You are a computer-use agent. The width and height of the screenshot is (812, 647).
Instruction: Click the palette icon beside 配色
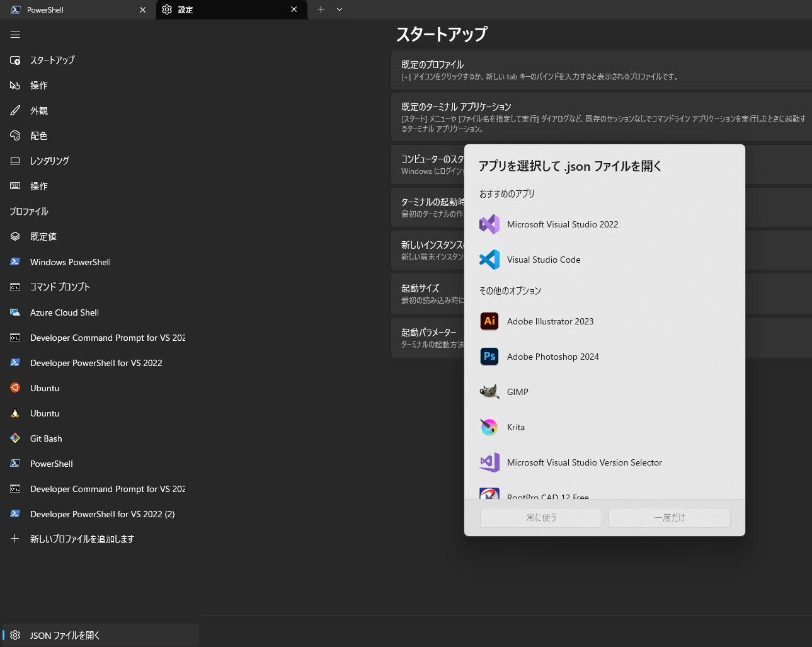[15, 135]
